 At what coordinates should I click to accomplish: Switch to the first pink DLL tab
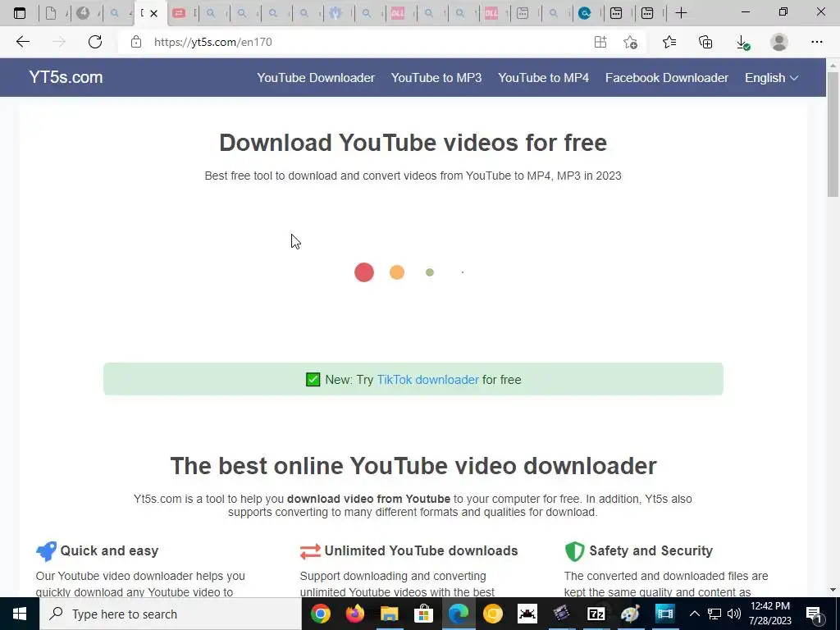pyautogui.click(x=398, y=13)
